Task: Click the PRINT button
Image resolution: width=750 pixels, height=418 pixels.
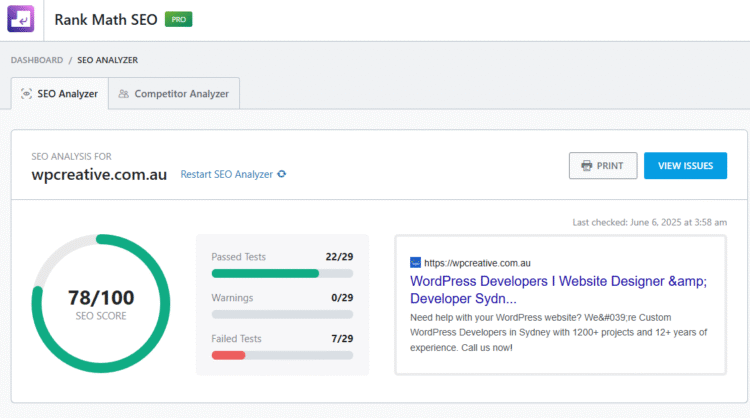Action: pyautogui.click(x=603, y=165)
